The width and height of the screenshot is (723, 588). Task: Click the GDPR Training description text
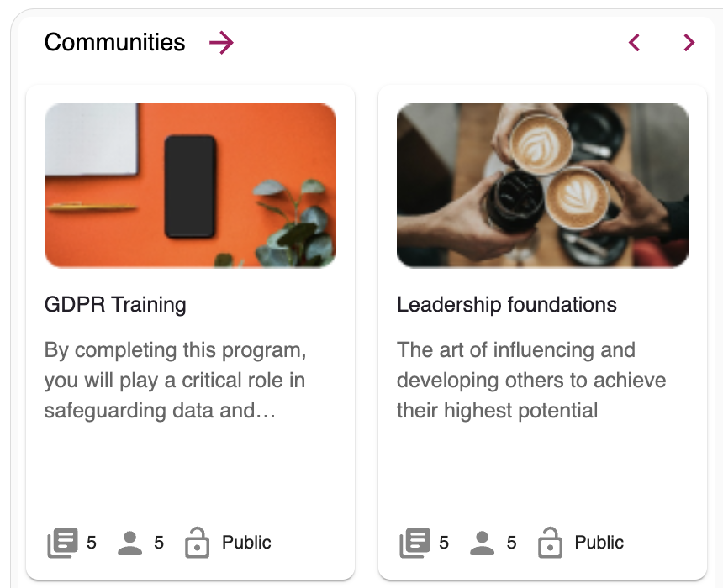click(x=175, y=380)
